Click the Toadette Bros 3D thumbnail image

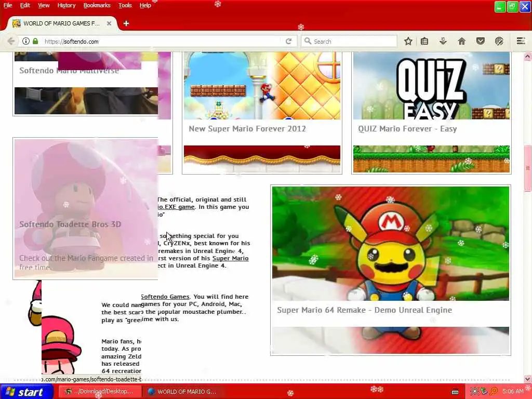click(86, 209)
